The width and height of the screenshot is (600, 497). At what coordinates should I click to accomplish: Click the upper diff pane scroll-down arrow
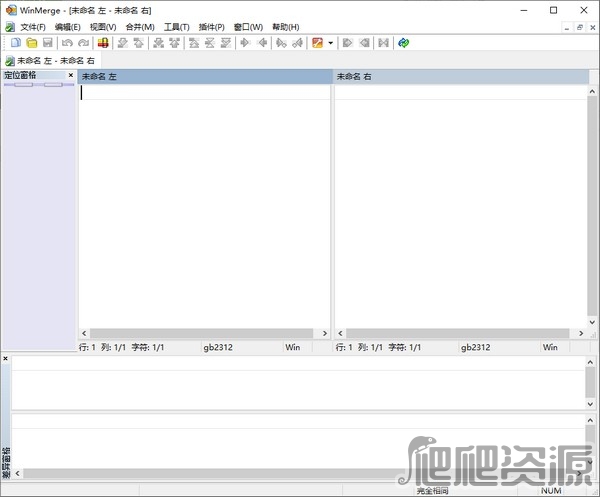coord(590,404)
